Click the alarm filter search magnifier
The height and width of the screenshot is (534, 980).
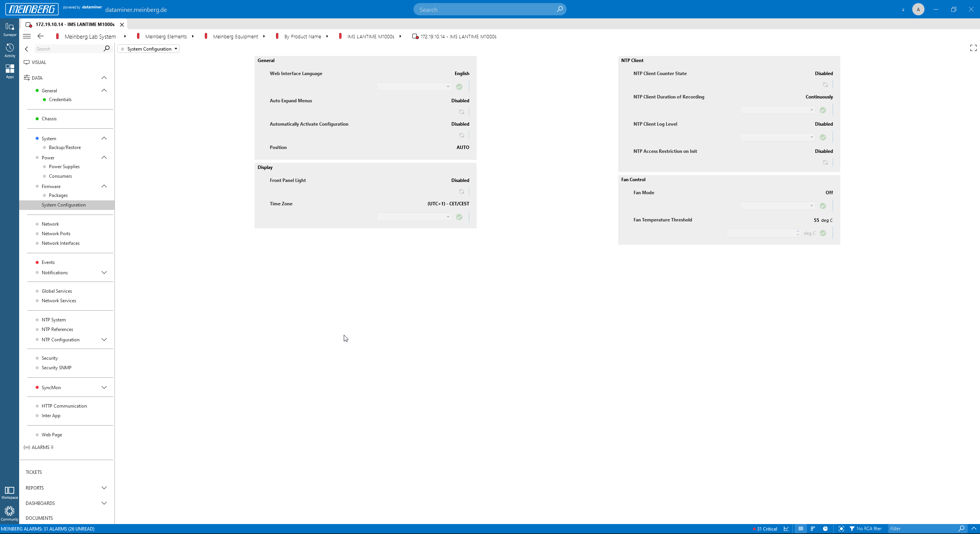click(961, 529)
